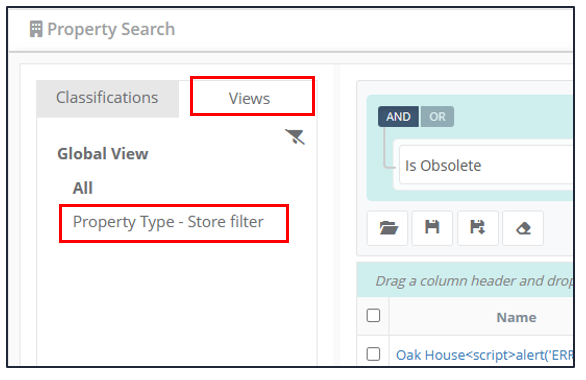Open the Classifications tab
Screen dimensions: 586x380
click(x=107, y=98)
